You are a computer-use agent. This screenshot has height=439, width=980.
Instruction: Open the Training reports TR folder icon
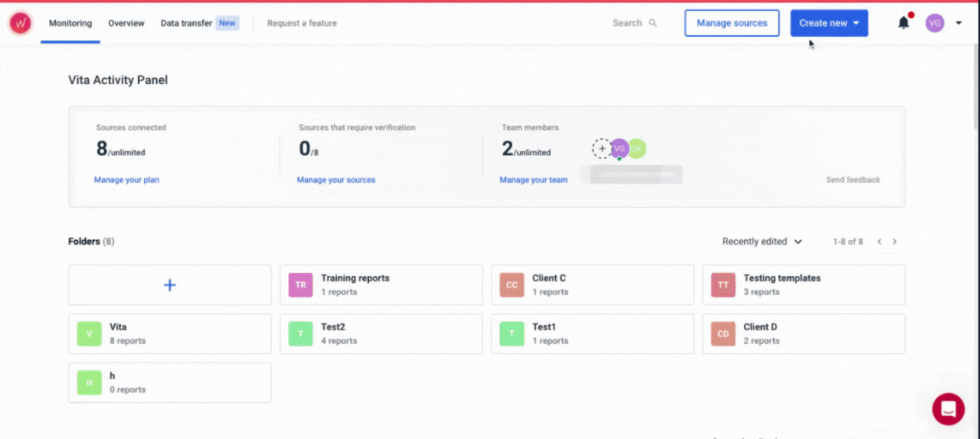point(301,285)
